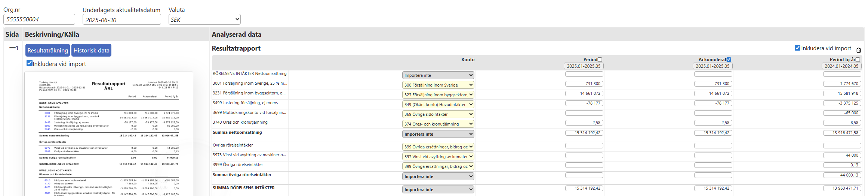Select the Resultaträkning button
Screen dimensions: 868x196
click(x=47, y=50)
